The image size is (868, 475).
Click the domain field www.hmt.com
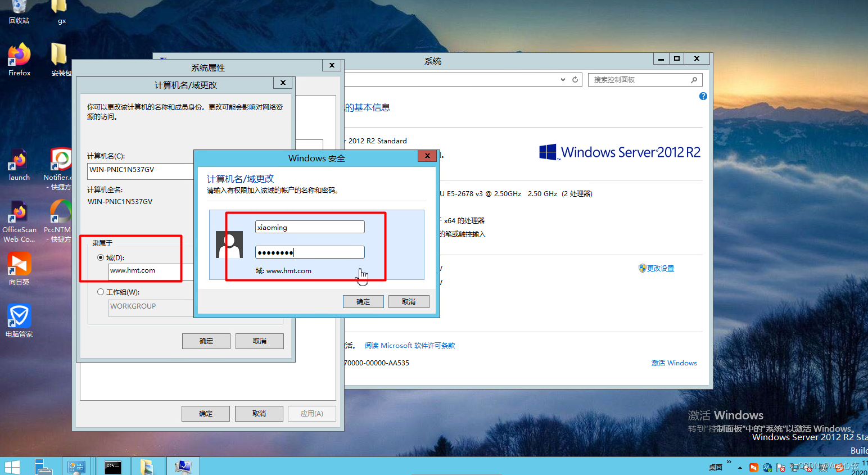(x=150, y=272)
